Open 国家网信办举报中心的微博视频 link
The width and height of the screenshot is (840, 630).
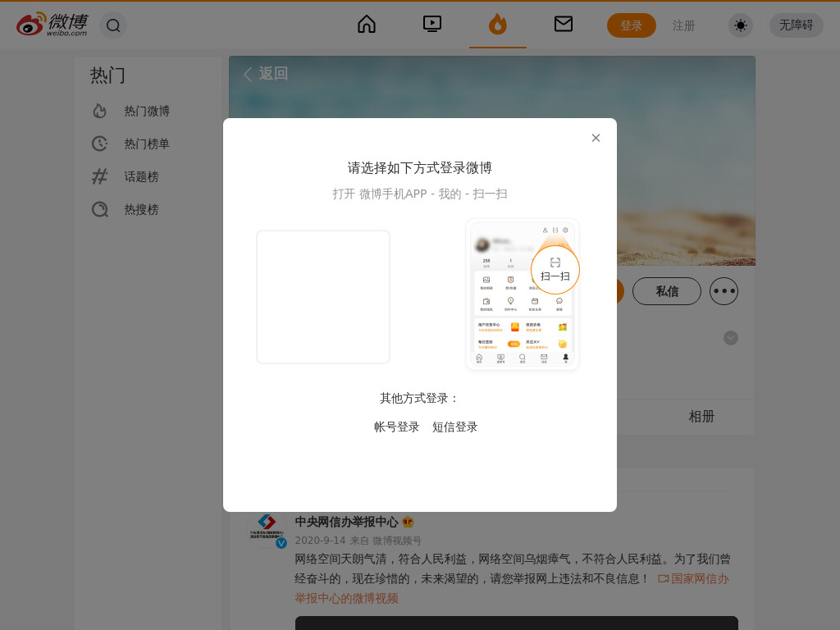pos(512,589)
